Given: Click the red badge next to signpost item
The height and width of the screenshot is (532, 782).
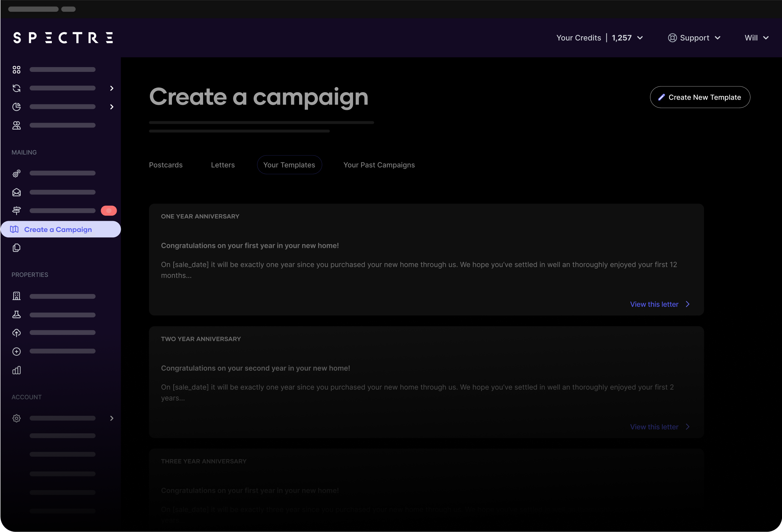Looking at the screenshot, I should 109,211.
